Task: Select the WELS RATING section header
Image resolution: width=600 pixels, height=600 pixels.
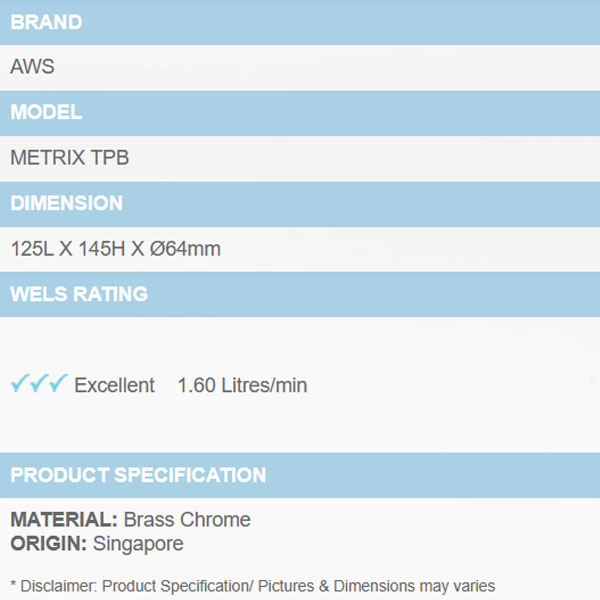Action: click(79, 294)
